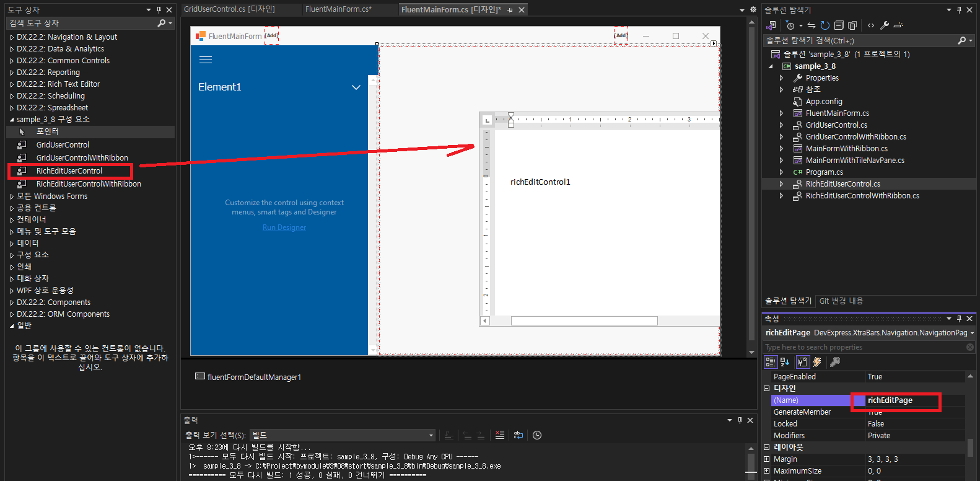Pin the FluentMainForm.cs design tab
This screenshot has height=481, width=980.
pyautogui.click(x=510, y=10)
